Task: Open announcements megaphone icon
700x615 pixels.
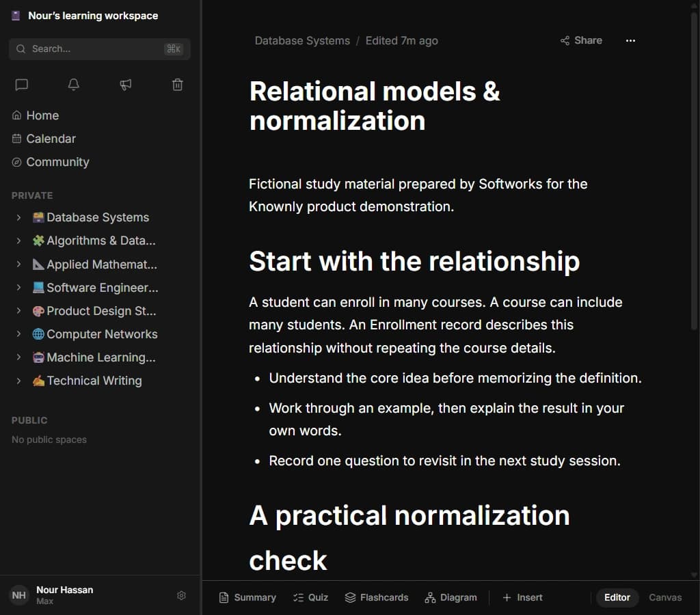Action: click(x=126, y=85)
